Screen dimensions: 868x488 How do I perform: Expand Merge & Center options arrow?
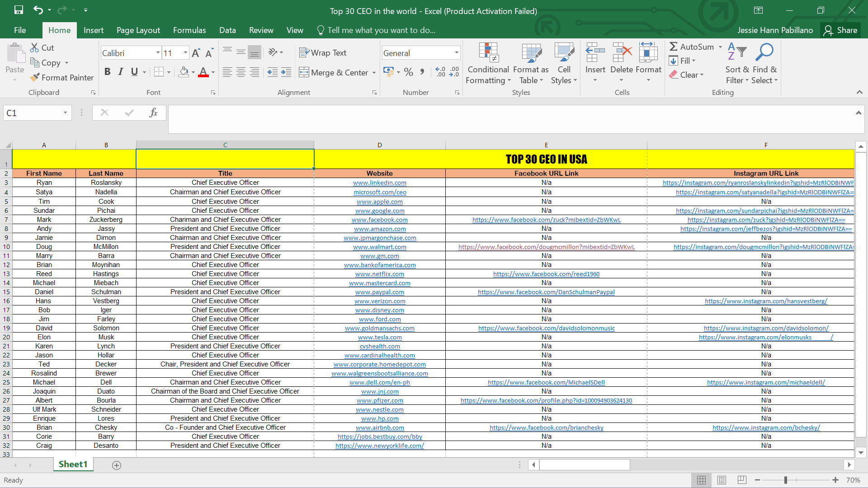[x=374, y=73]
